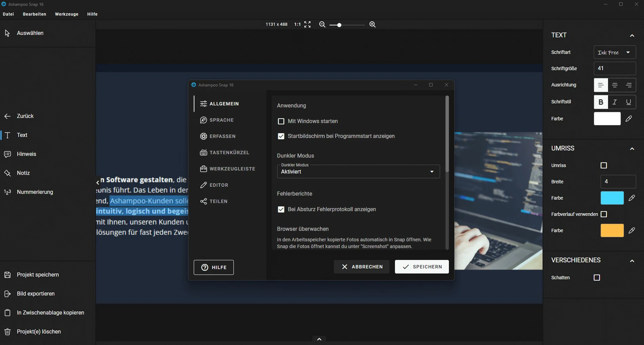Click the SPEICHERN button
The image size is (644, 345).
coord(422,267)
